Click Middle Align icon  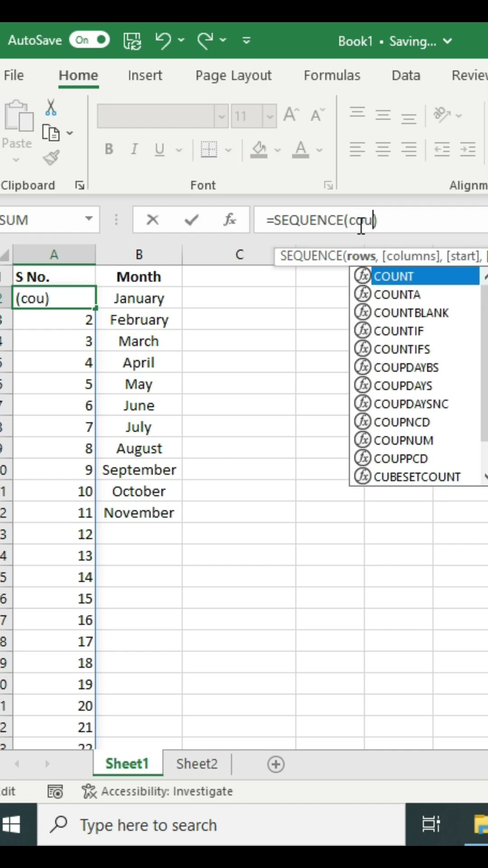click(x=383, y=115)
